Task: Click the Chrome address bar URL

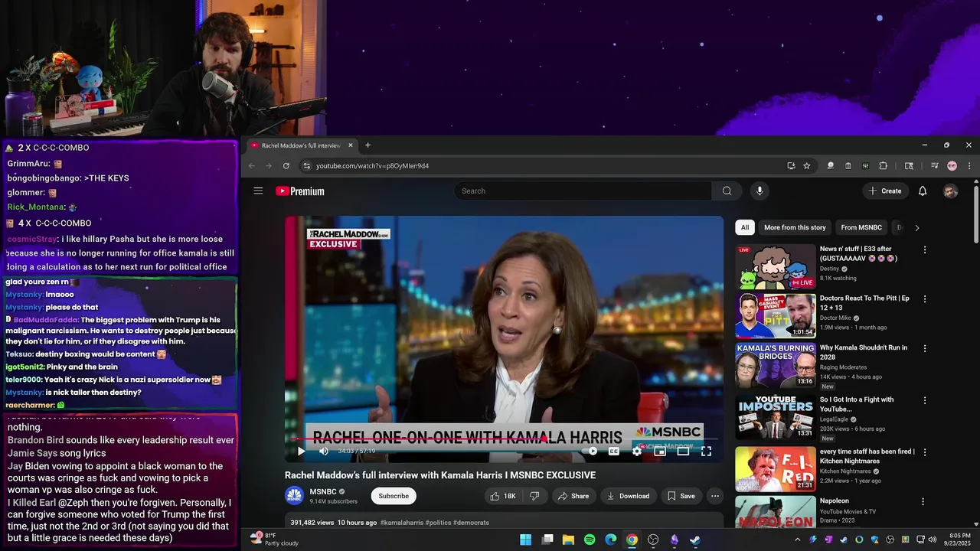Action: pos(372,166)
